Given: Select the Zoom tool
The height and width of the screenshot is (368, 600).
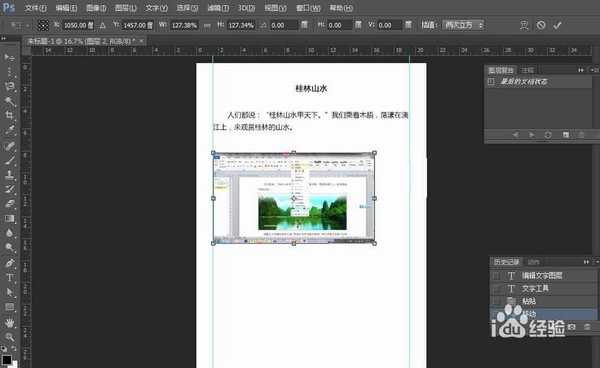Looking at the screenshot, I should pos(9,337).
